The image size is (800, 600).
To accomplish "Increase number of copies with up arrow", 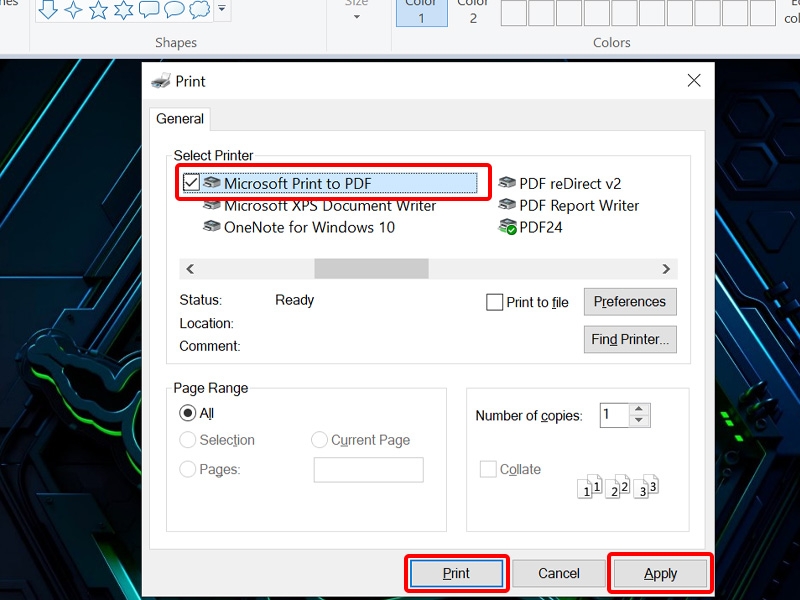I will pos(639,409).
